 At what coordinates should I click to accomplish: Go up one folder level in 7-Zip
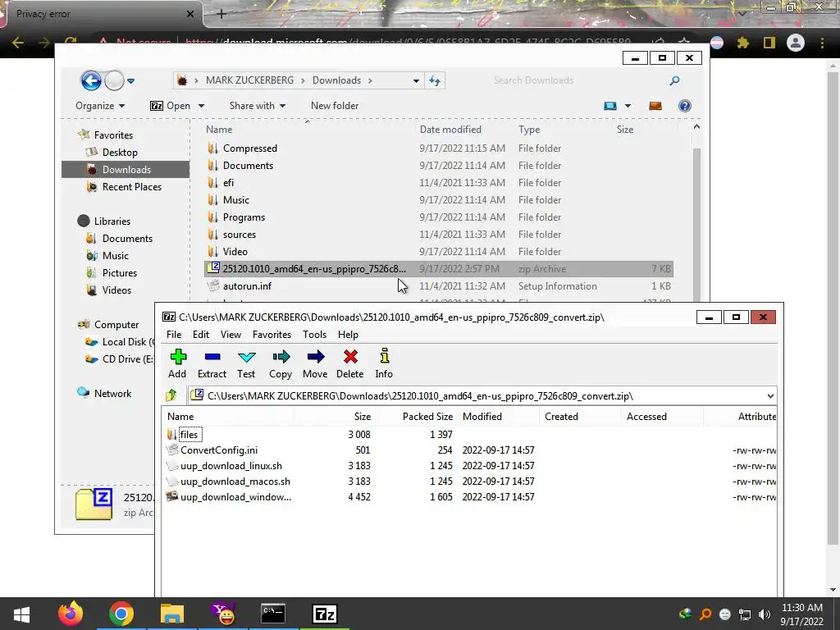tap(171, 396)
